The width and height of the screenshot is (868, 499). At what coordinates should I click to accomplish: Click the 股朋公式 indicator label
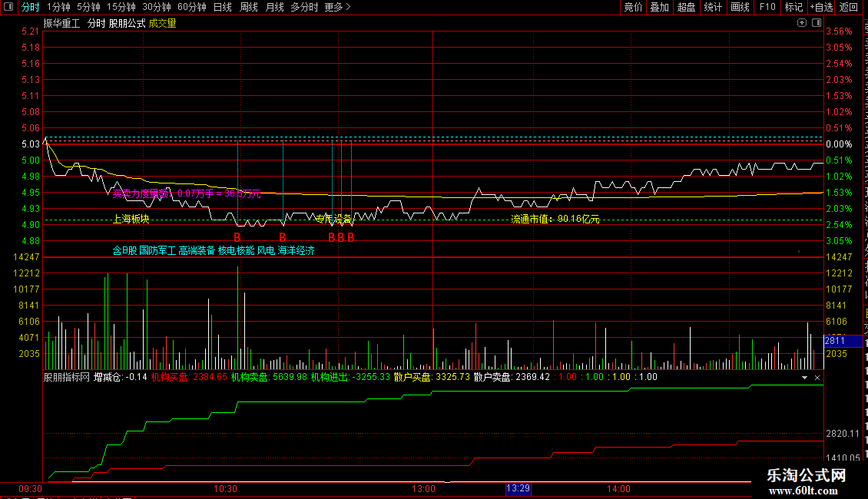128,23
